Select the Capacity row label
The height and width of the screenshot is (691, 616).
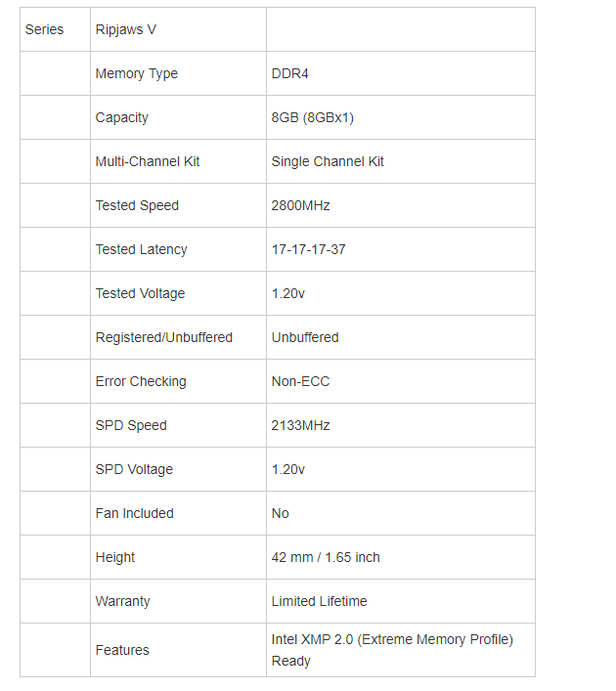point(121,117)
